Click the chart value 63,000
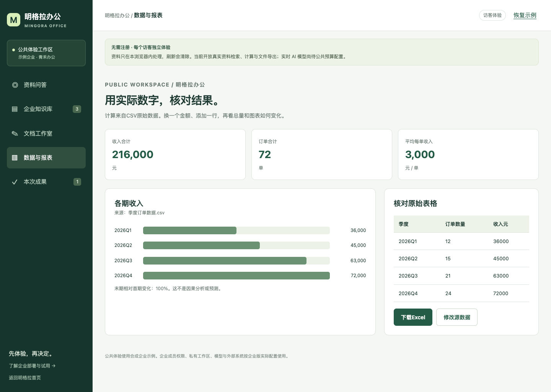 tap(358, 261)
